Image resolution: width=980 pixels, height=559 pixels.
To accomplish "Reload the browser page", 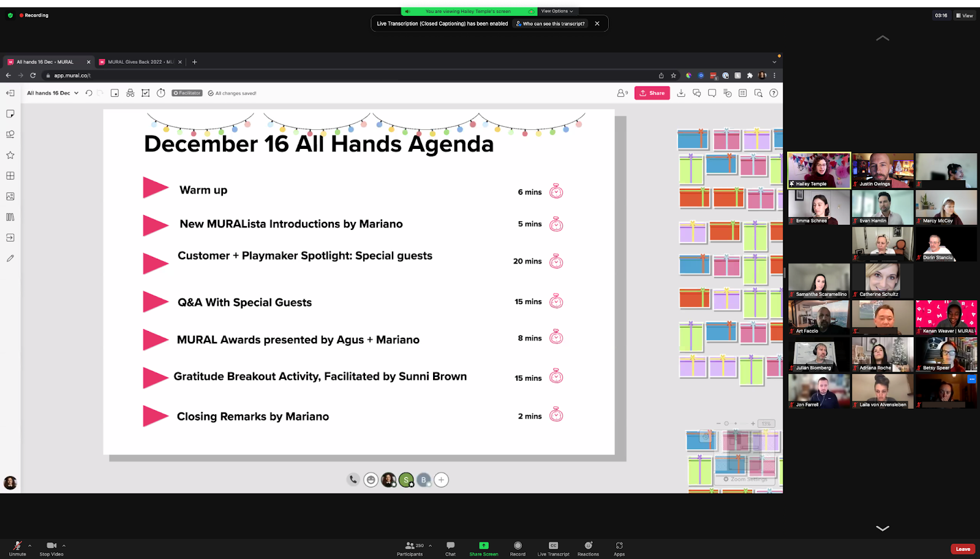I will pyautogui.click(x=33, y=75).
